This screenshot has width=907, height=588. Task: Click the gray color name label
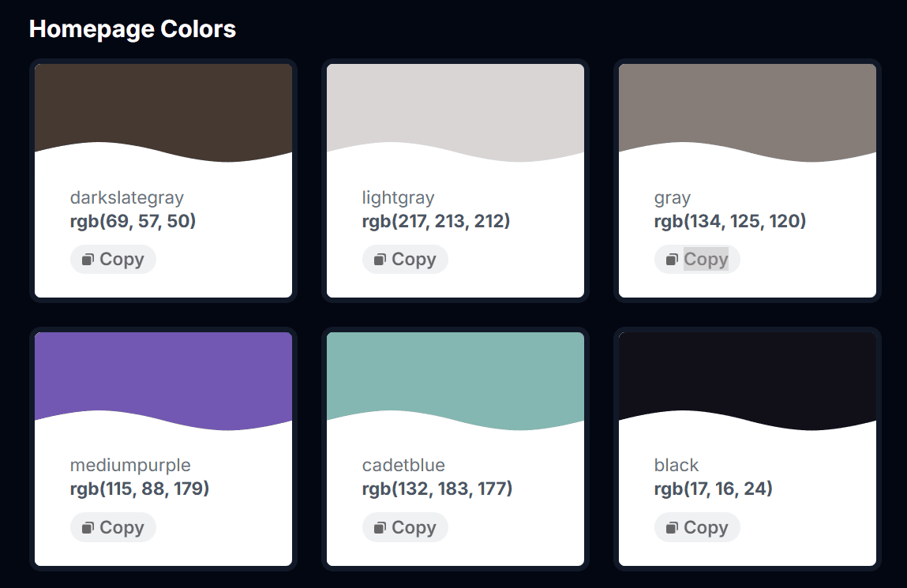(673, 197)
